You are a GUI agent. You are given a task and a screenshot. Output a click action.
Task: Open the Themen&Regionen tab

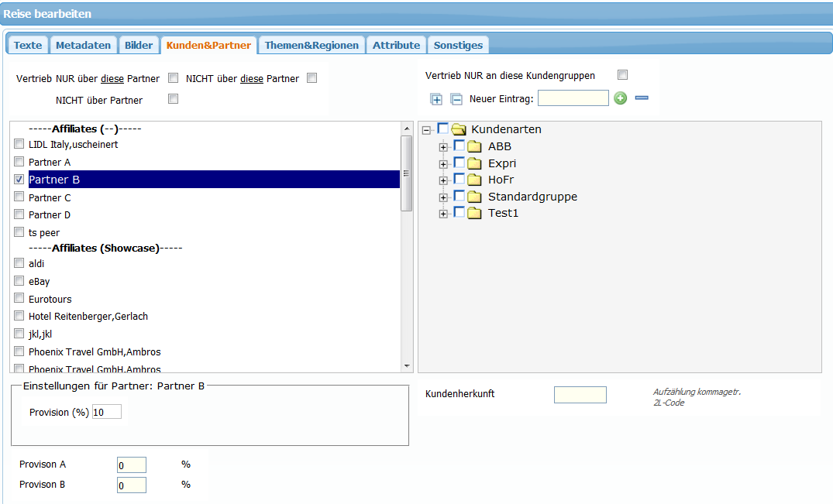tap(312, 45)
